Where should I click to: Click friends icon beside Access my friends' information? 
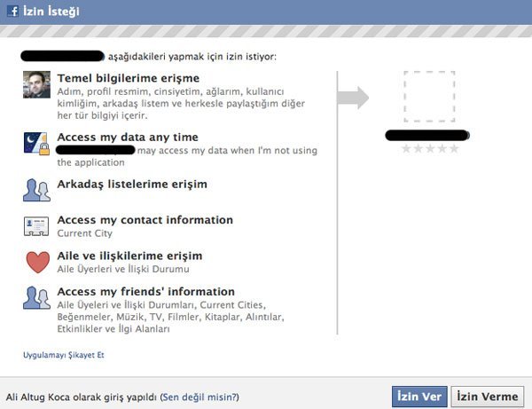[x=36, y=298]
